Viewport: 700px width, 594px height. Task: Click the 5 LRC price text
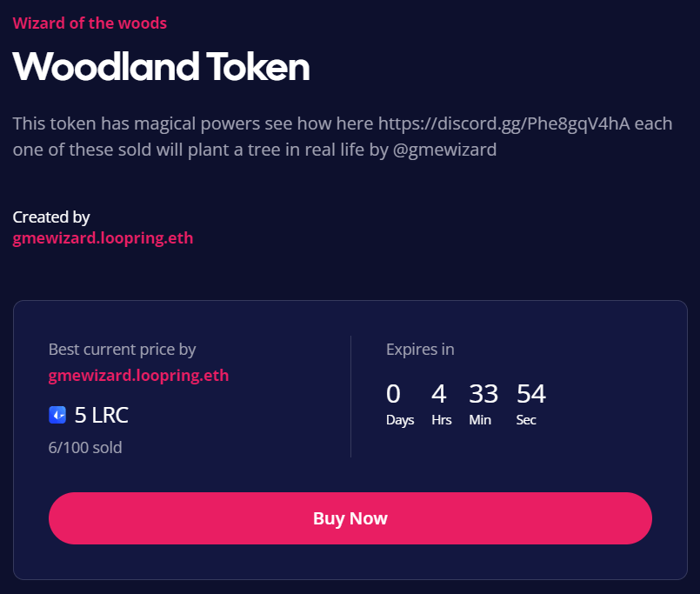click(x=102, y=416)
